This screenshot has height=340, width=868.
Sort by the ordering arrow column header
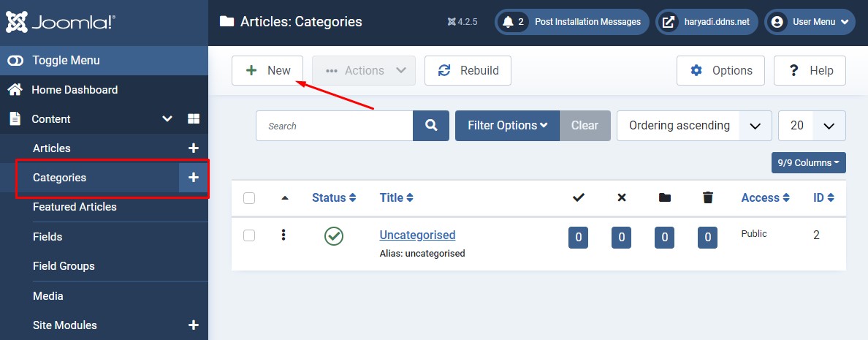pos(285,197)
